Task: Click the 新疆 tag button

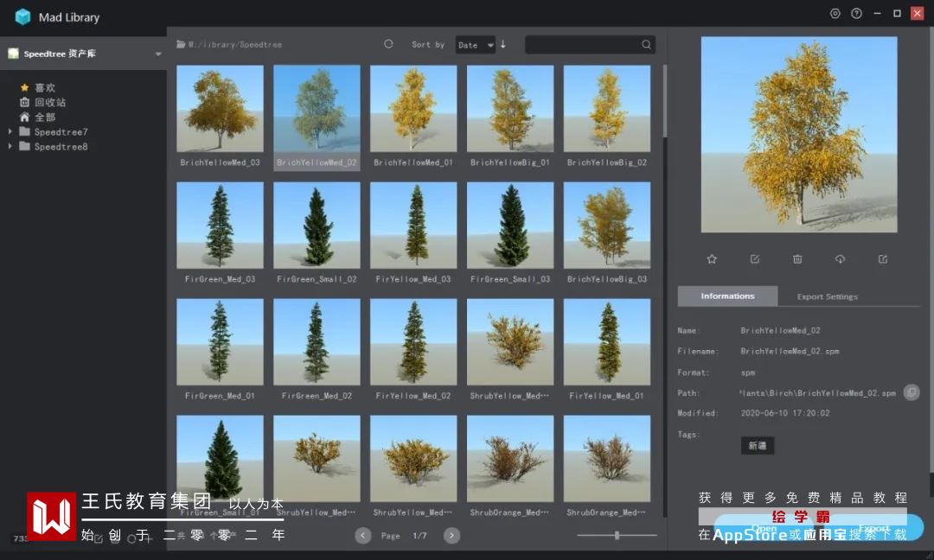Action: click(x=757, y=445)
